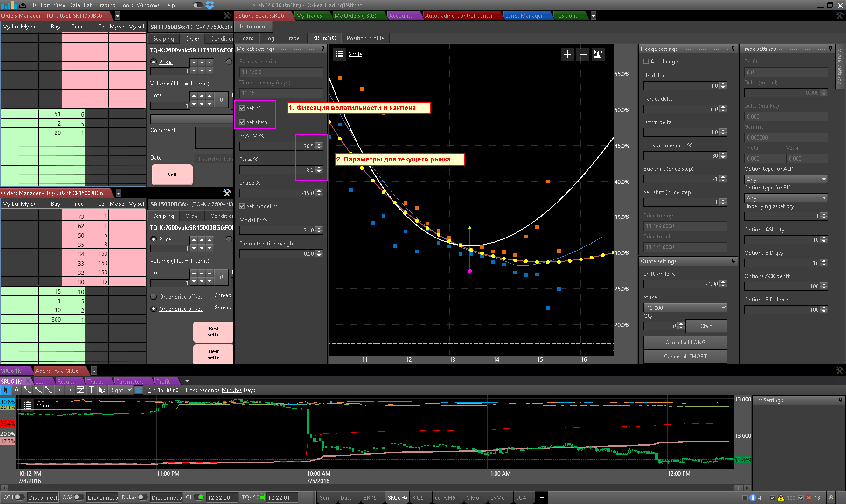Select the crosshair cursor tool in chart toolbar
Image resolution: width=846 pixels, height=504 pixels.
(x=16, y=390)
